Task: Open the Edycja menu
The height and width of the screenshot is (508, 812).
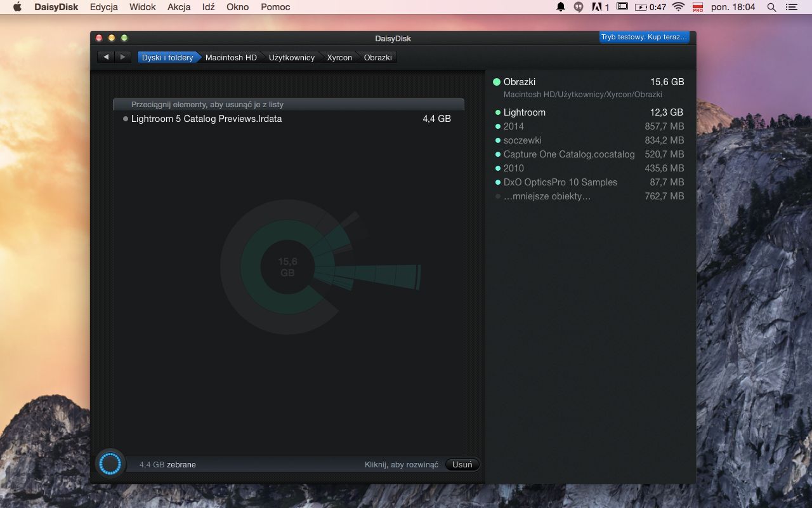Action: (104, 7)
